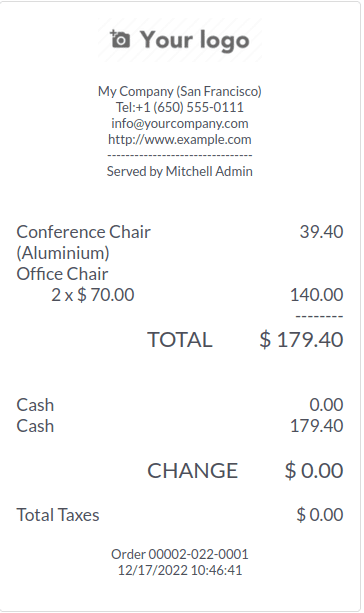Click 'Served by Mitchell Admin' text

point(180,171)
